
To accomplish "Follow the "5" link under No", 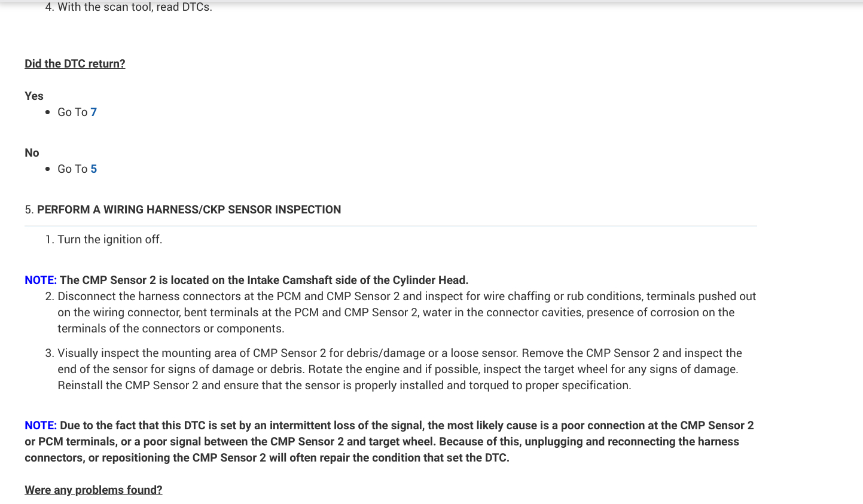I will click(x=94, y=169).
